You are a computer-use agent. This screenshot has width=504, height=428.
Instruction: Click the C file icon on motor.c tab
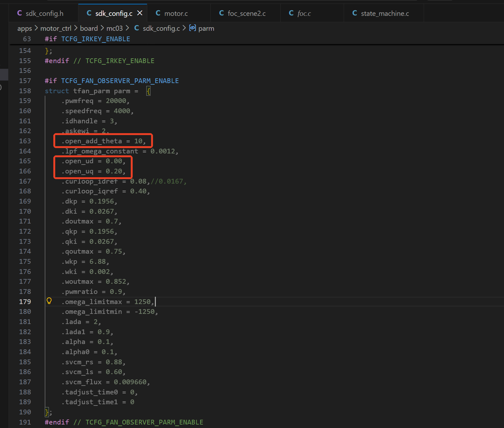(x=158, y=13)
